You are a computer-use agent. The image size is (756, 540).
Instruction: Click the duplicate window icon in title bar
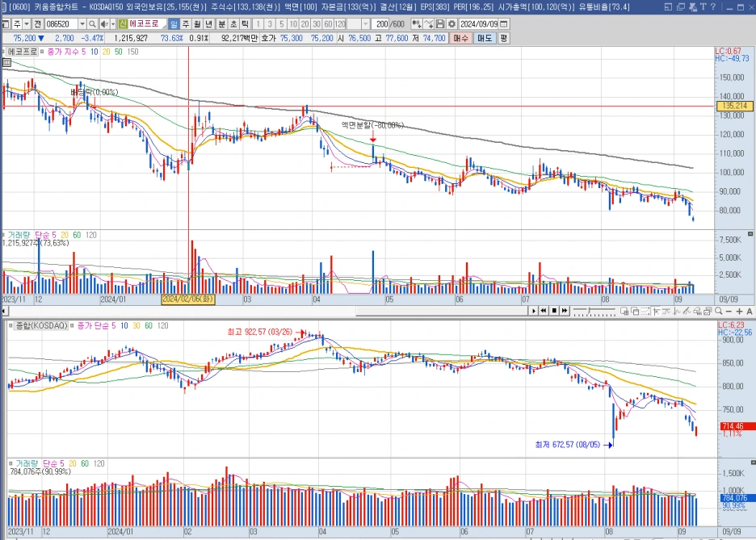(x=681, y=6)
